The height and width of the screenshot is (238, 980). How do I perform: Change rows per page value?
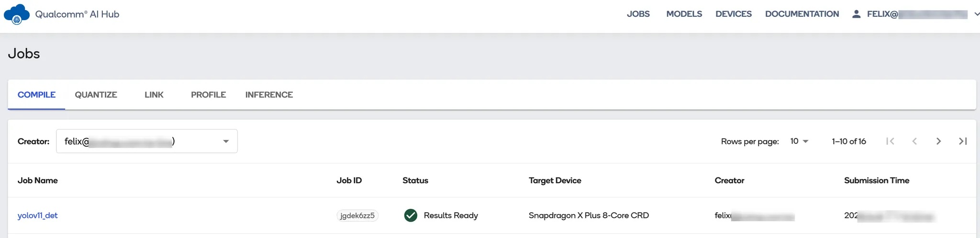click(x=799, y=141)
